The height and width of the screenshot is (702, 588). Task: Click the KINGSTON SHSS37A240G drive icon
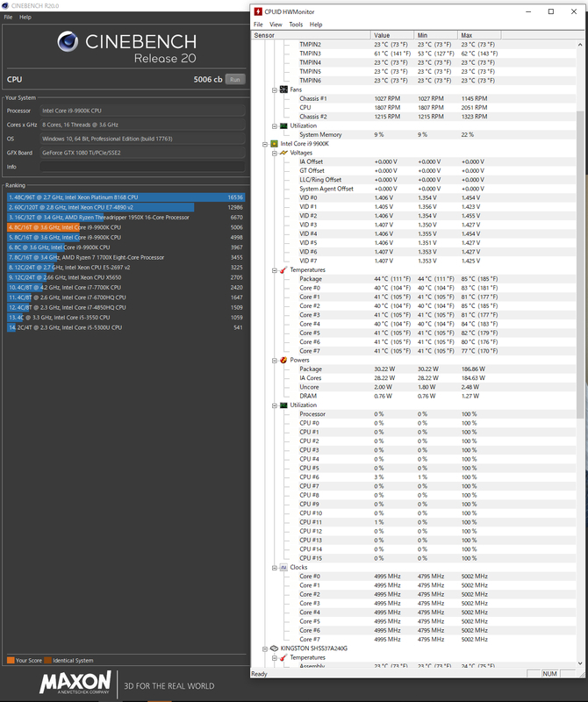click(x=274, y=648)
